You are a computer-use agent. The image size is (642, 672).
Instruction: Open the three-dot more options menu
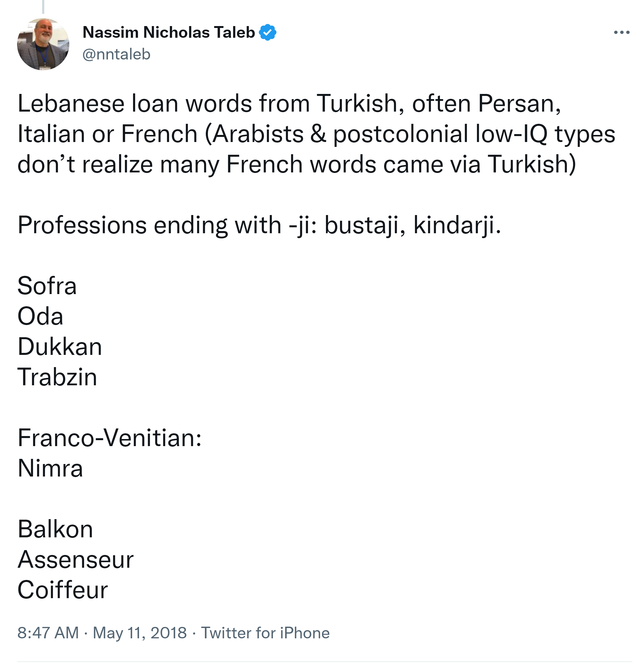tap(621, 33)
